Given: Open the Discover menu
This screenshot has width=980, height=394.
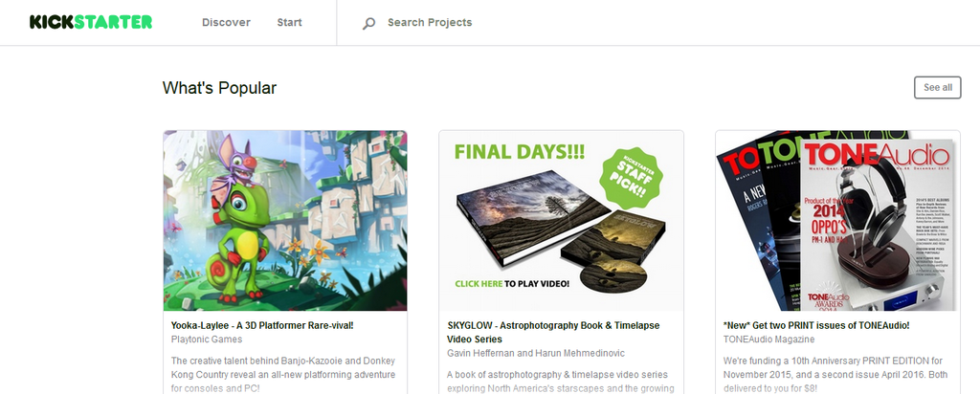Looking at the screenshot, I should [226, 23].
